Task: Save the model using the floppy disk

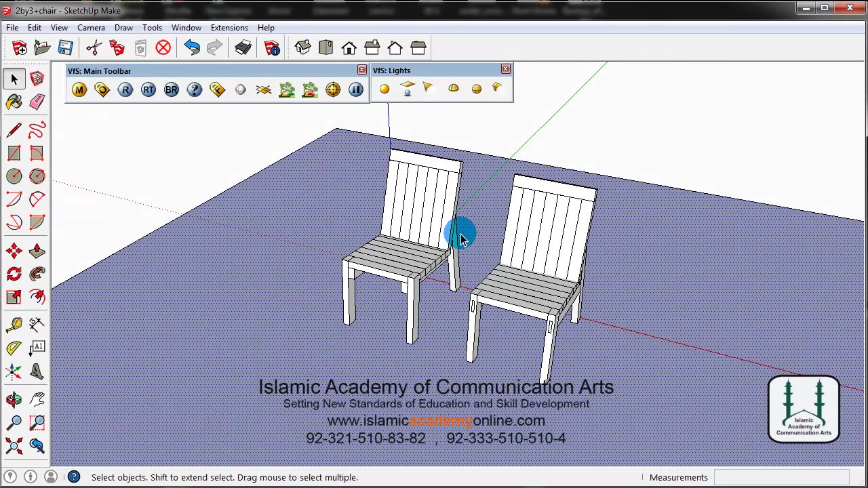Action: (x=66, y=47)
